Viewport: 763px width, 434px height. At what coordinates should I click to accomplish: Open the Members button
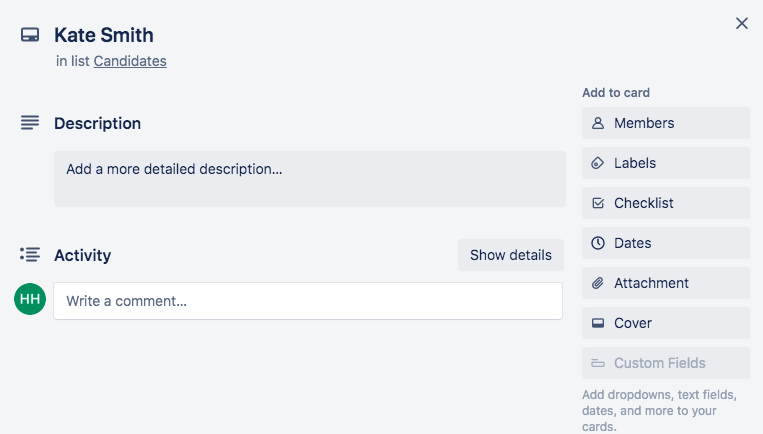click(666, 123)
